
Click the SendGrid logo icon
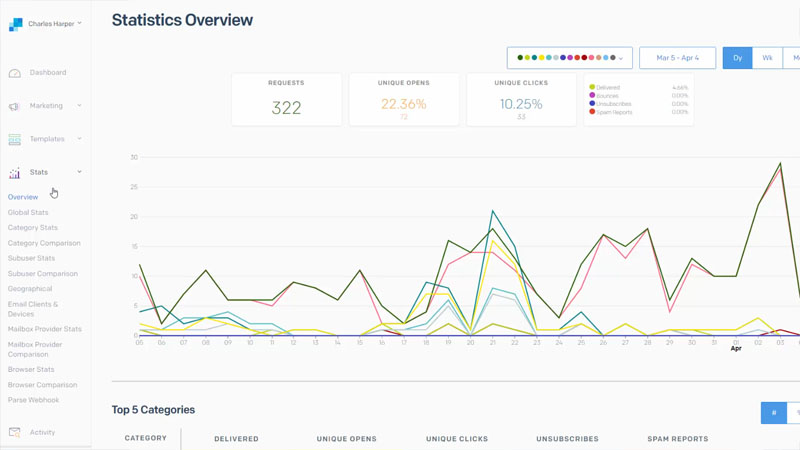pyautogui.click(x=15, y=24)
